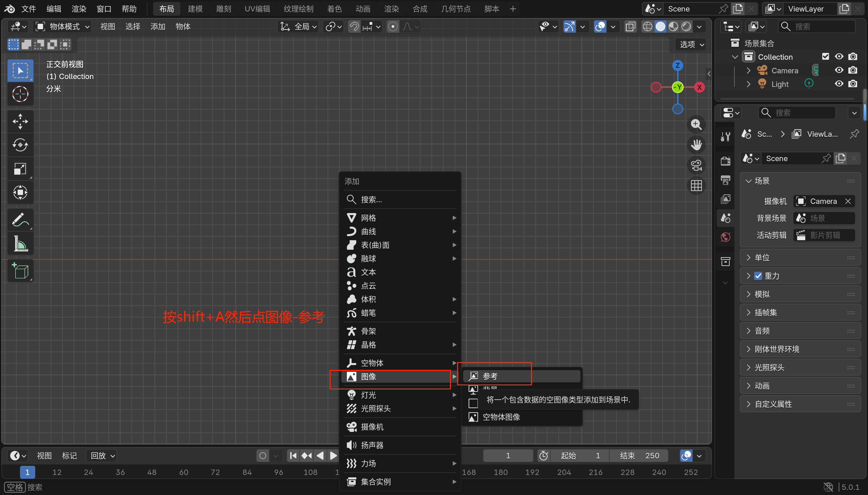
Task: Open the Object Mode (物体模式) dropdown
Action: click(62, 26)
